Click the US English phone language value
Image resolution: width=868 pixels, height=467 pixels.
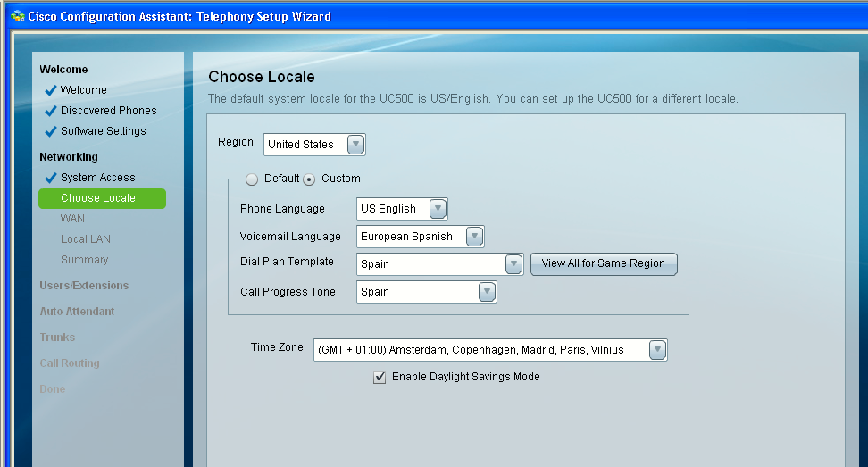click(388, 209)
